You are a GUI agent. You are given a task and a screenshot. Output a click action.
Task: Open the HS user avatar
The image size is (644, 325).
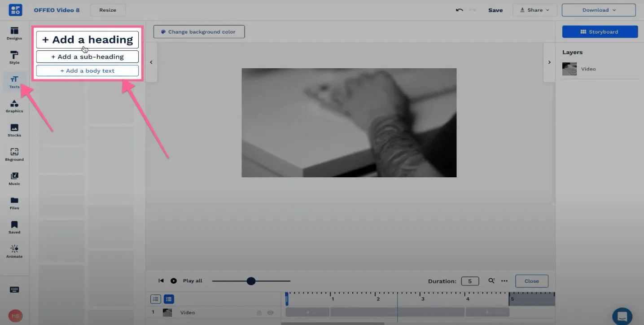[x=15, y=316]
